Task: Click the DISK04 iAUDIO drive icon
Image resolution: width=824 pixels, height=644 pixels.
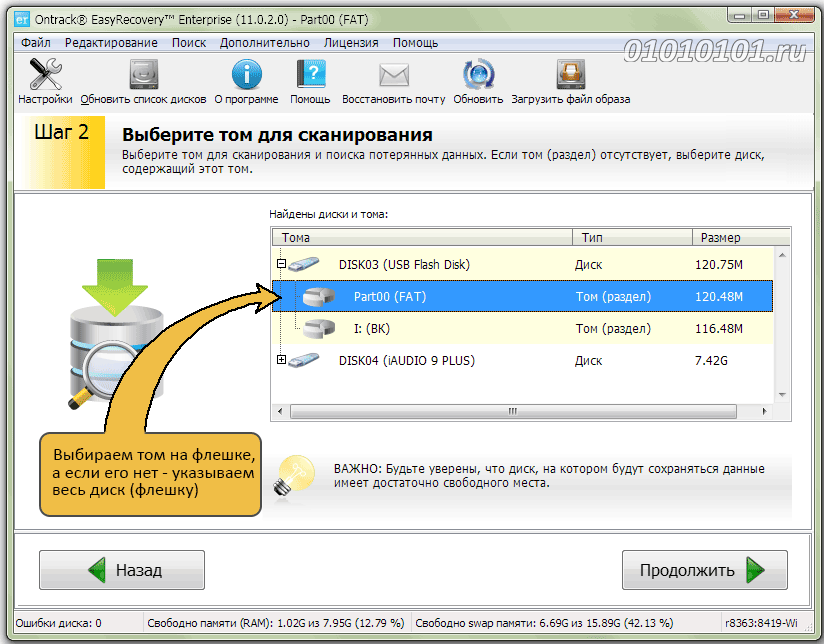Action: (x=303, y=360)
